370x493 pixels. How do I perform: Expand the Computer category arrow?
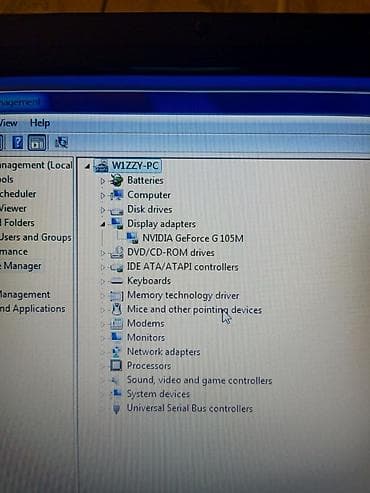pyautogui.click(x=103, y=196)
